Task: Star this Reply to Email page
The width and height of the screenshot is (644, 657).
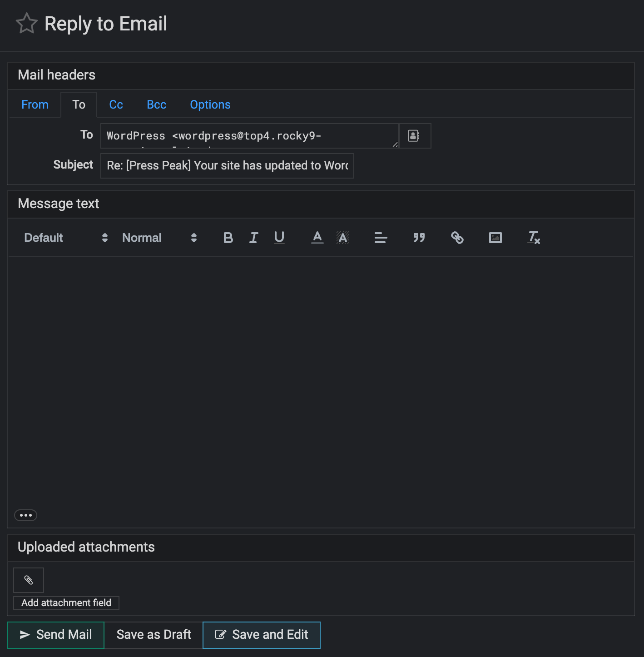Action: tap(26, 24)
